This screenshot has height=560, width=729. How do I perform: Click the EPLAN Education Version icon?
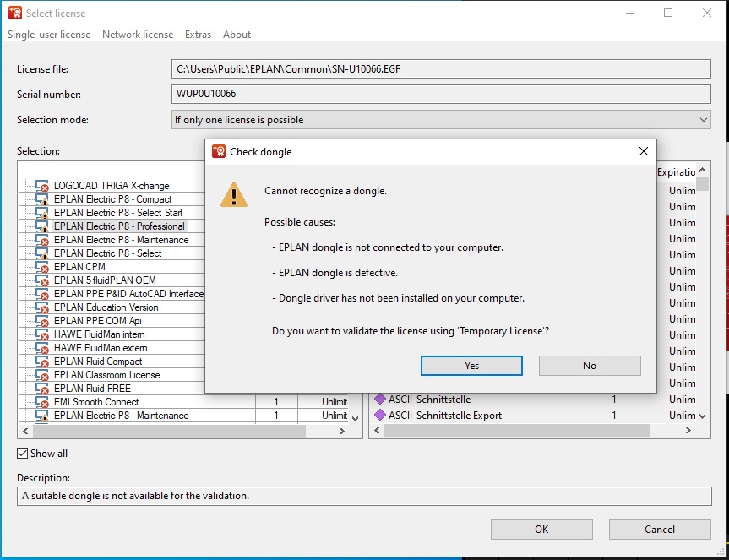(x=42, y=307)
